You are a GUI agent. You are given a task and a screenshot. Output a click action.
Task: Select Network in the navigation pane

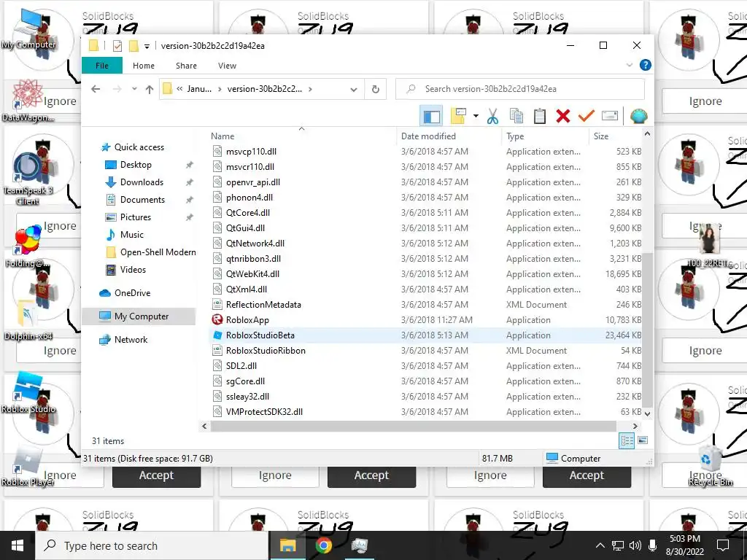coord(131,340)
